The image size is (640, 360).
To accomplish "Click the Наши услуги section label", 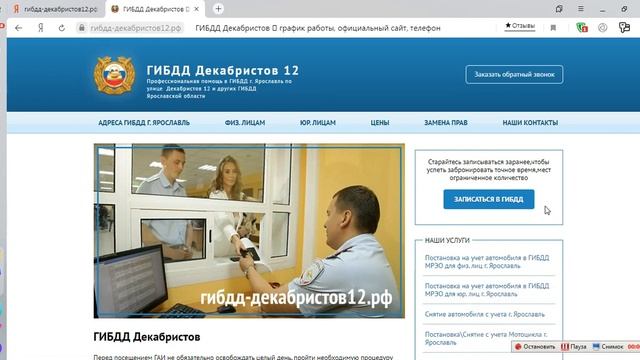I will [x=447, y=240].
